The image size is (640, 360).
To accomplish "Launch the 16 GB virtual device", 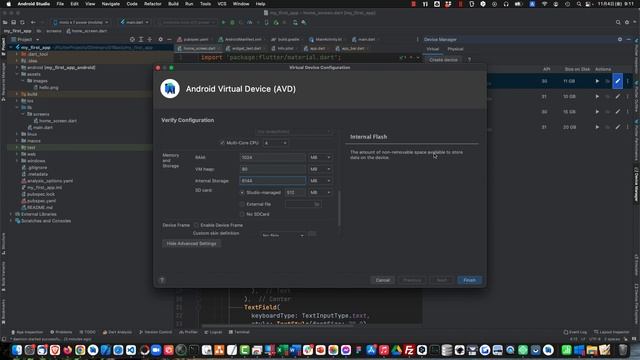I will pyautogui.click(x=597, y=112).
